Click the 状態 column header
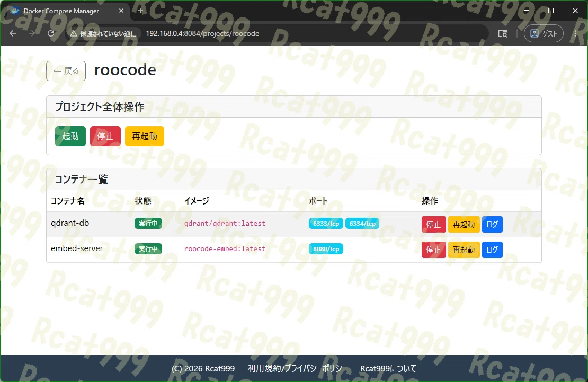 tap(143, 201)
